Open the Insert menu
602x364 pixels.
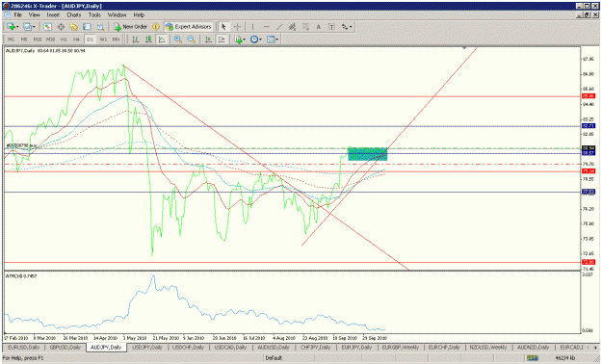53,15
